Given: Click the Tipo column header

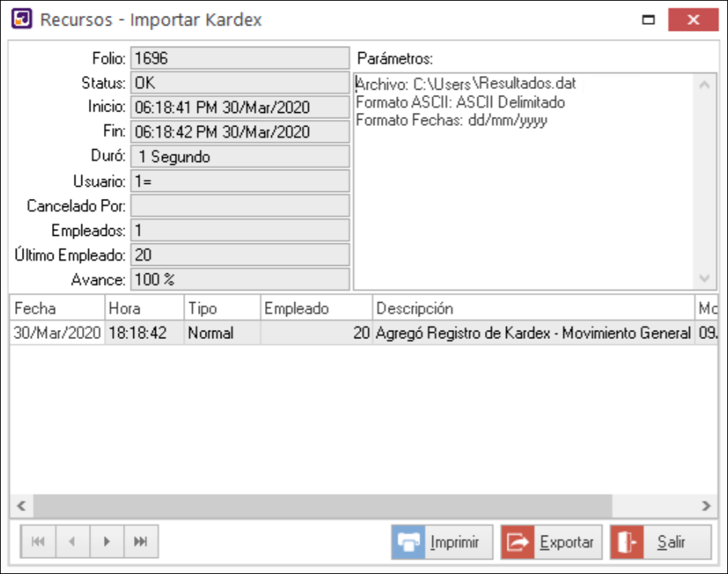Looking at the screenshot, I should click(222, 309).
